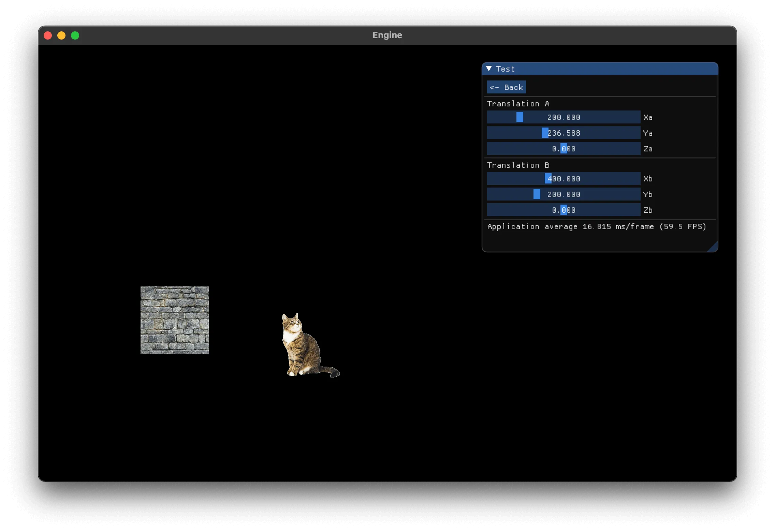Click the green fullscreen window button

pyautogui.click(x=75, y=35)
